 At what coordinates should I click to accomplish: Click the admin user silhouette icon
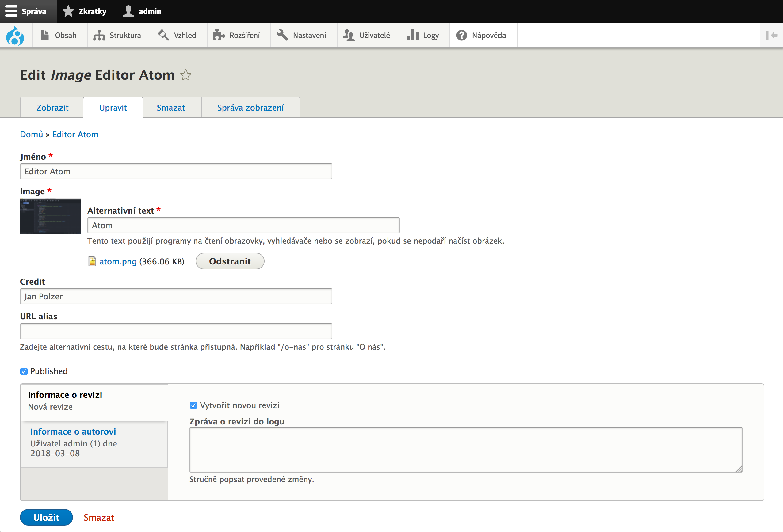click(128, 11)
